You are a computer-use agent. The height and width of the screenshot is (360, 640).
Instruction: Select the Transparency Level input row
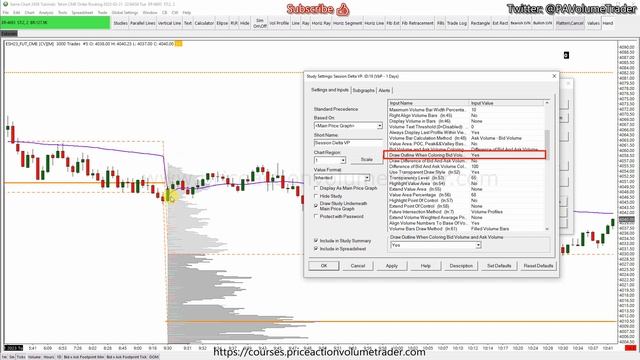click(466, 178)
